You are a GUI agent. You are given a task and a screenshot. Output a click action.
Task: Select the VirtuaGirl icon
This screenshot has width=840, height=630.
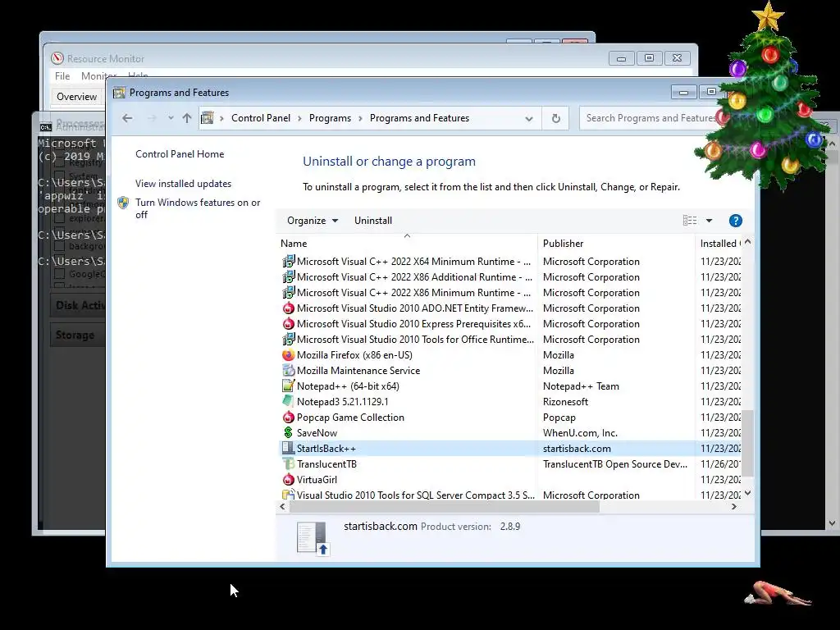[x=288, y=479]
